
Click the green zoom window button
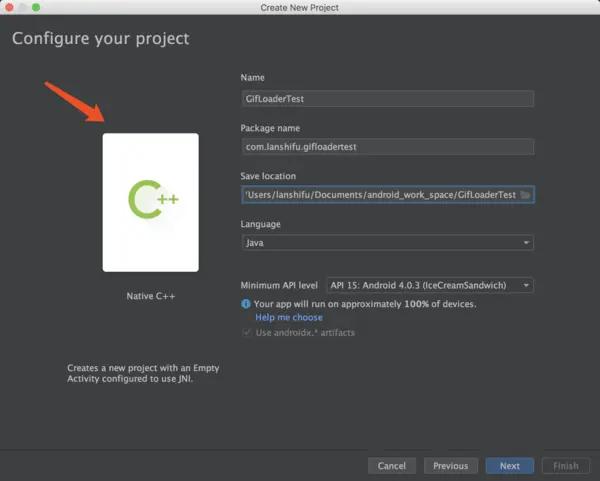point(36,7)
